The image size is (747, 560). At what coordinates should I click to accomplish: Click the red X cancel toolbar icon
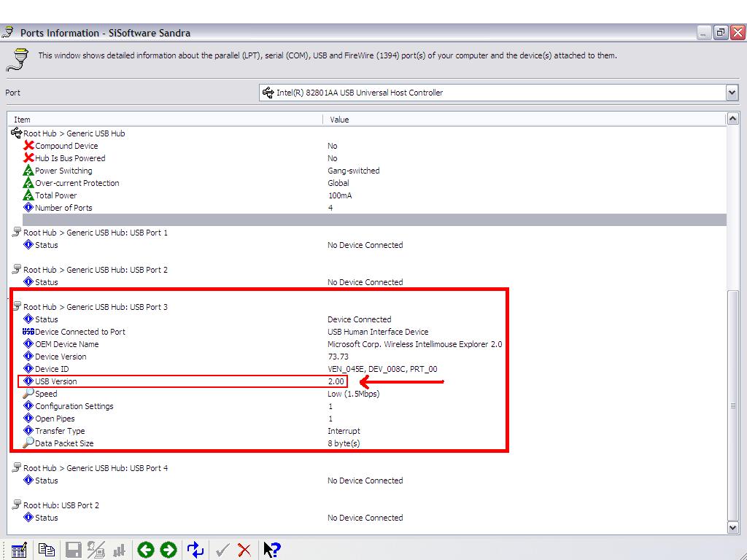click(x=244, y=551)
